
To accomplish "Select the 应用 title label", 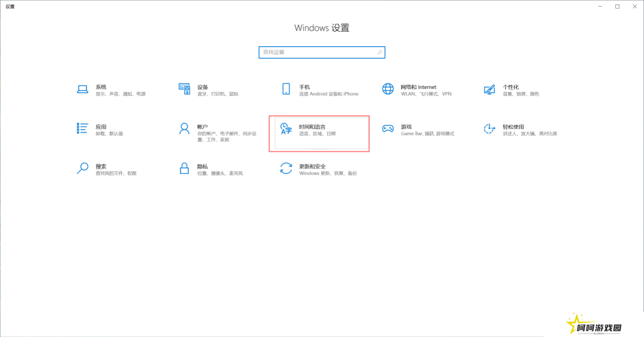I will click(x=101, y=127).
